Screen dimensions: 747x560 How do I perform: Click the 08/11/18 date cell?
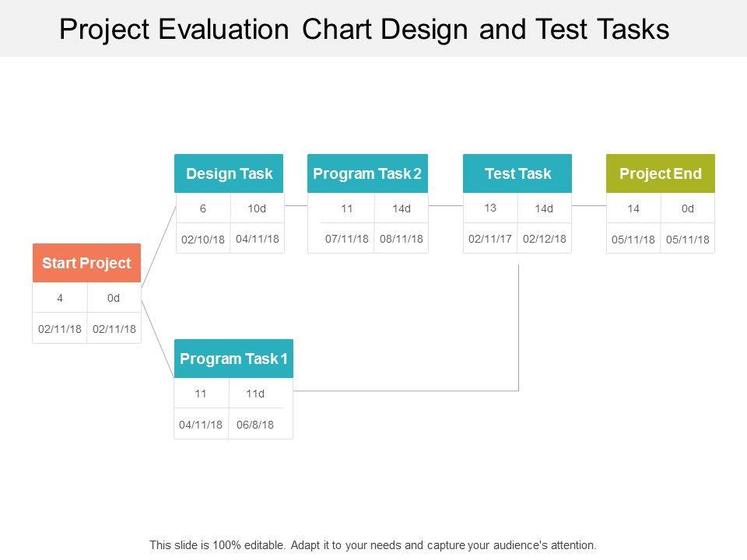click(x=402, y=239)
